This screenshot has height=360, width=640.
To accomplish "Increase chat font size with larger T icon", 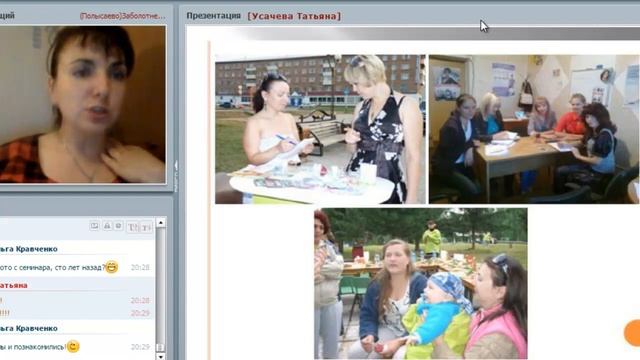I will 132,227.
